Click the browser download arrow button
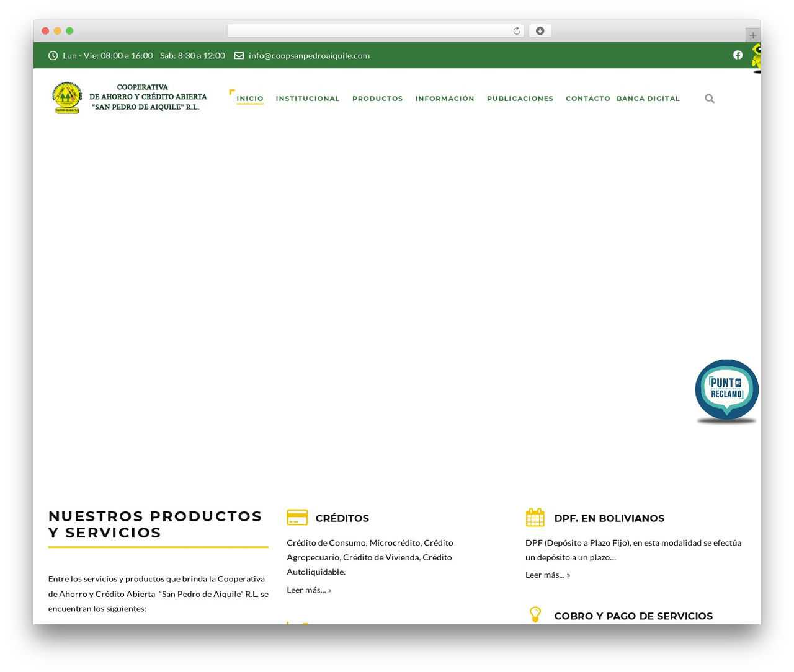 point(540,31)
